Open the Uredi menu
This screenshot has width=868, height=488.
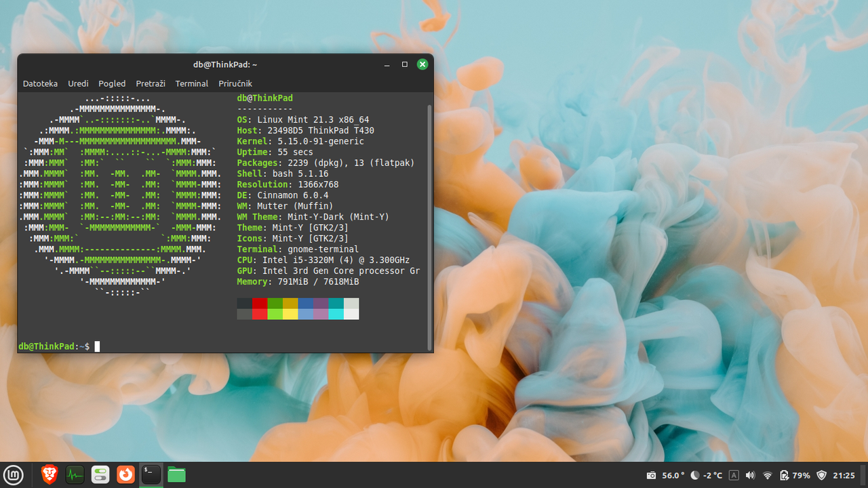pos(78,83)
